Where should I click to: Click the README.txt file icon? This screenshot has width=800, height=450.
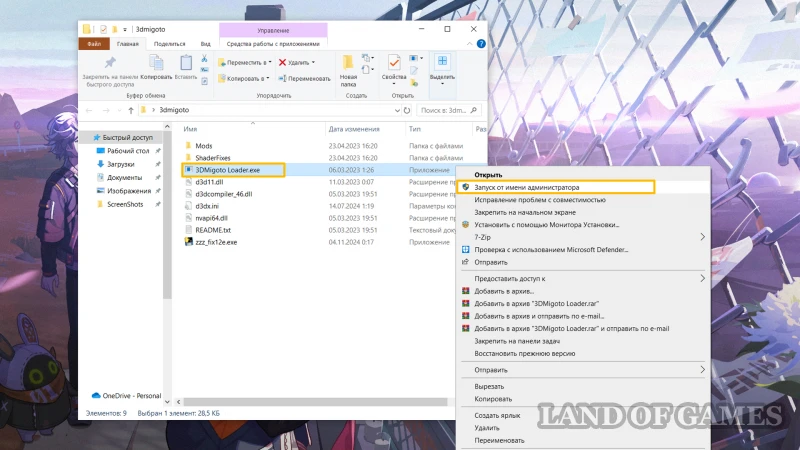click(x=188, y=230)
